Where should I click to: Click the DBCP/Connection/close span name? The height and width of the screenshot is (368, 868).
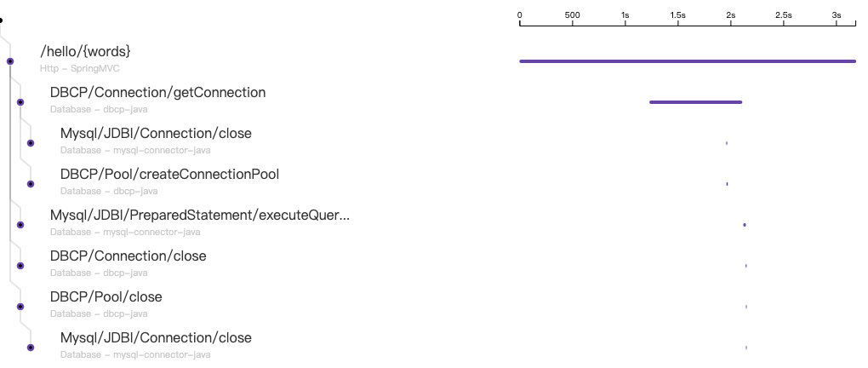(x=128, y=256)
